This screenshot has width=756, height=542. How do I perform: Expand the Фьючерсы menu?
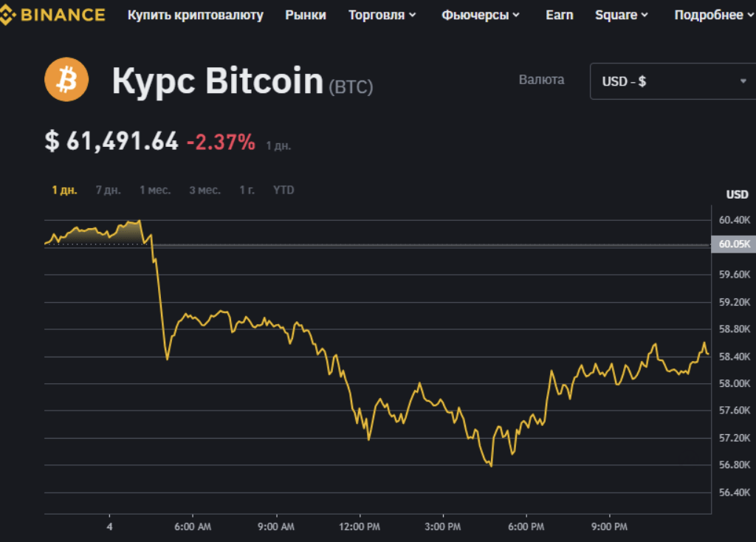tap(480, 15)
